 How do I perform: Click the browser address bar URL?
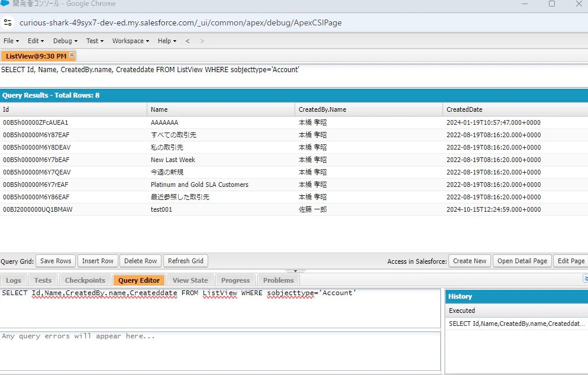(x=180, y=22)
